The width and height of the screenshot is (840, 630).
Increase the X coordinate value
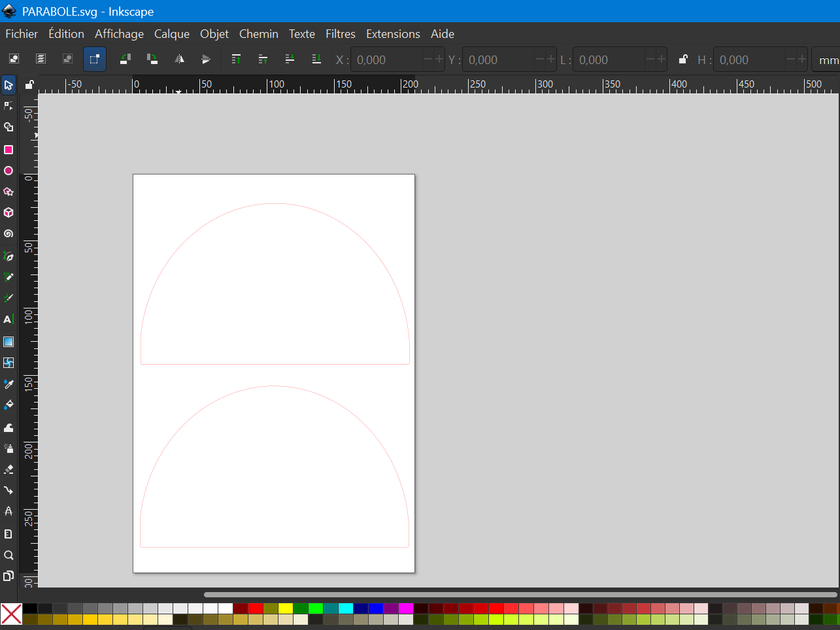click(439, 59)
